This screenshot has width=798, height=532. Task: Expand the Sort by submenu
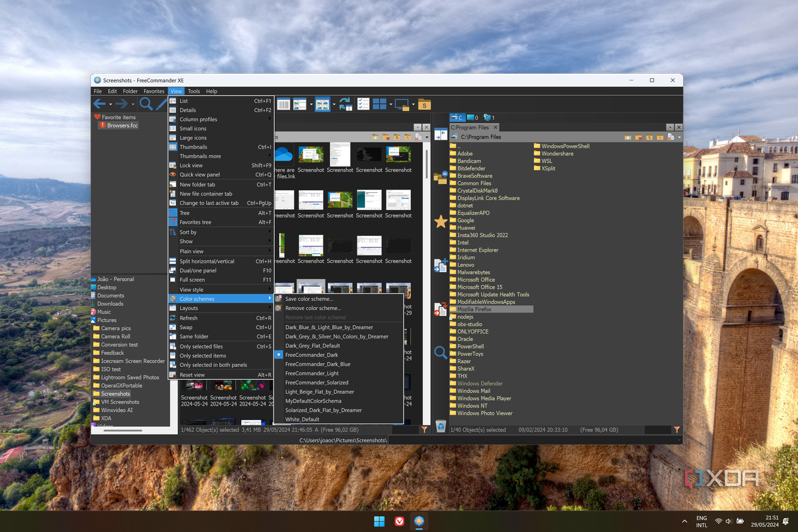click(221, 232)
